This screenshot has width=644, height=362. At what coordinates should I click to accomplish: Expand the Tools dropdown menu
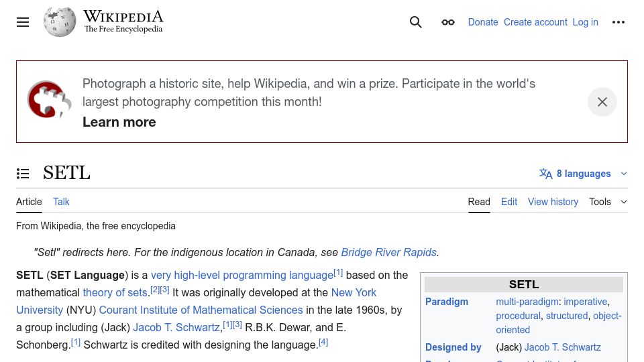[608, 202]
